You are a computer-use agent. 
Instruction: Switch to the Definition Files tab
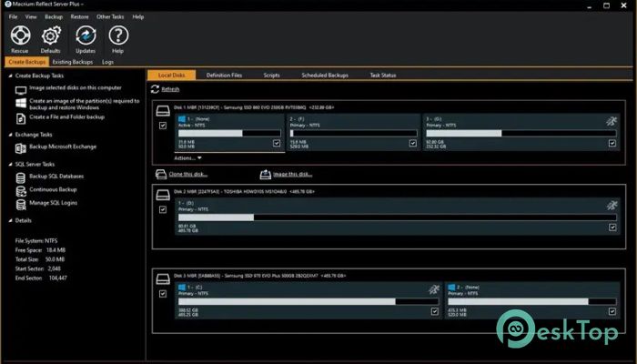[x=224, y=76]
